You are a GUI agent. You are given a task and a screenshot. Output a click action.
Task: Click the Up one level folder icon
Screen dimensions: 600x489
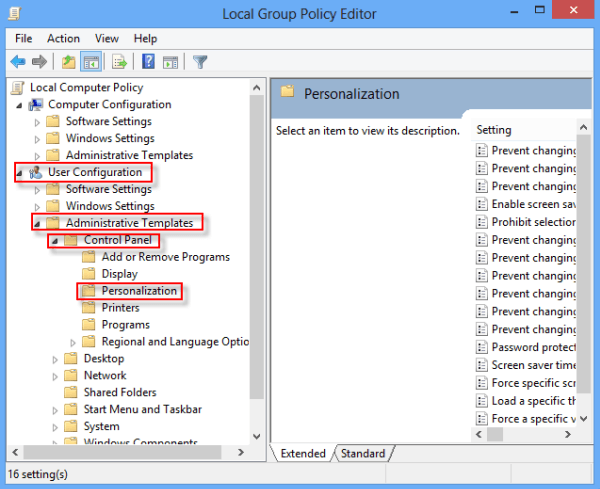click(68, 62)
